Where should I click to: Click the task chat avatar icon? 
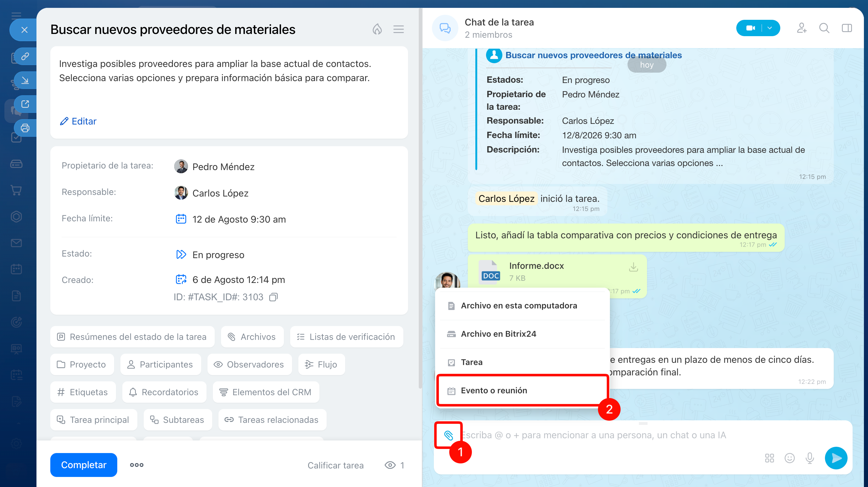coord(445,28)
